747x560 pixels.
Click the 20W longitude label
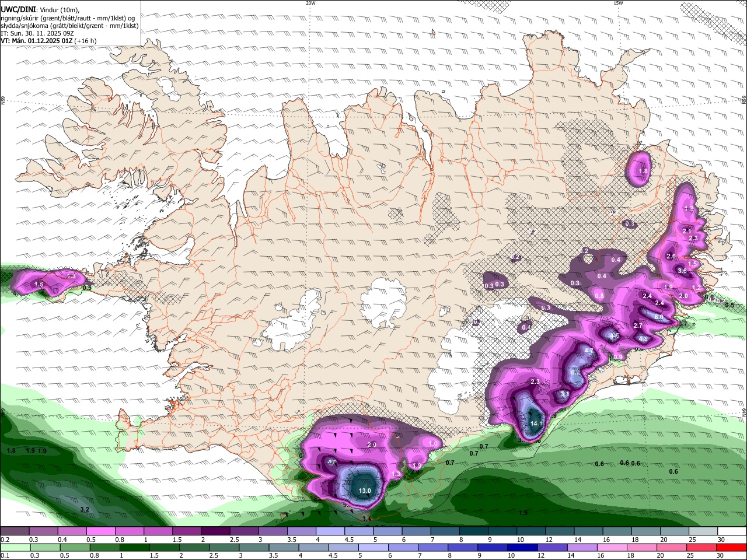310,3
